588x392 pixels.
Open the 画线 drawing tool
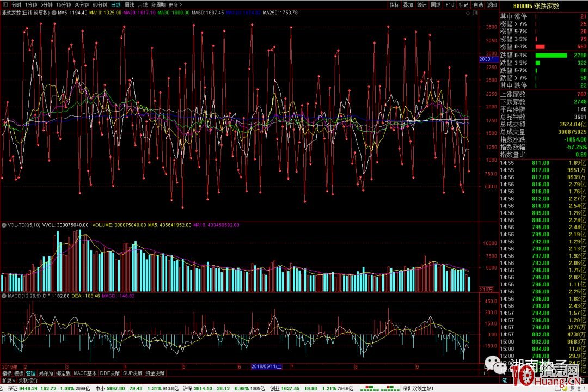pos(436,4)
